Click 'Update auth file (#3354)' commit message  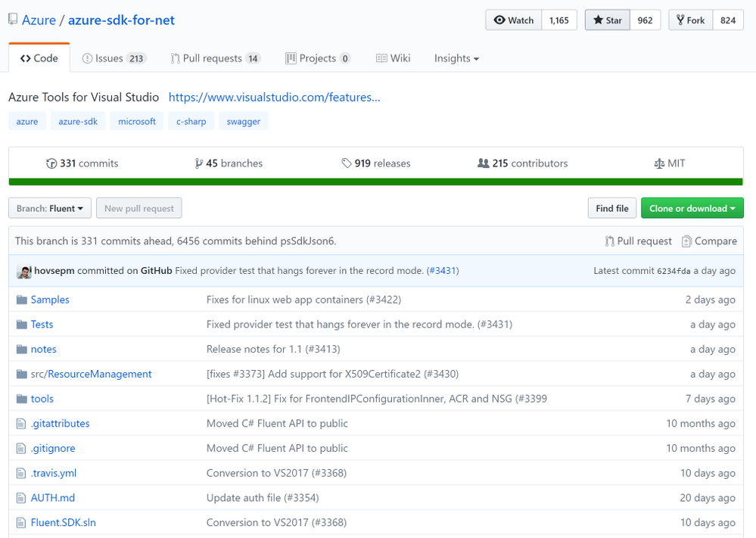click(263, 498)
